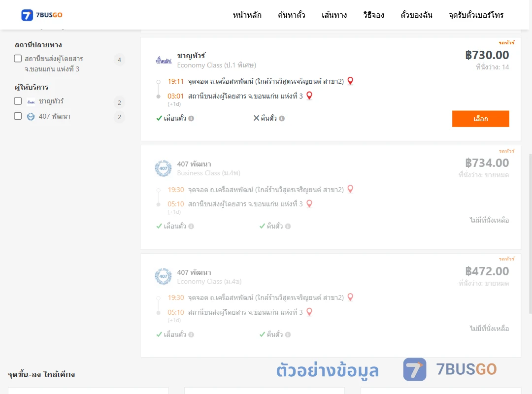Click the 407 mini logo in sidebar filter

click(31, 117)
